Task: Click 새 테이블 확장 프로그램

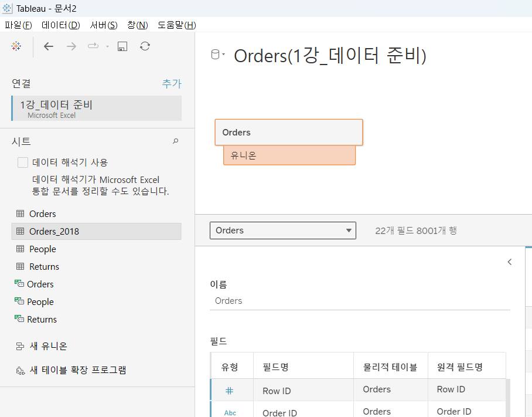Action: pos(78,370)
